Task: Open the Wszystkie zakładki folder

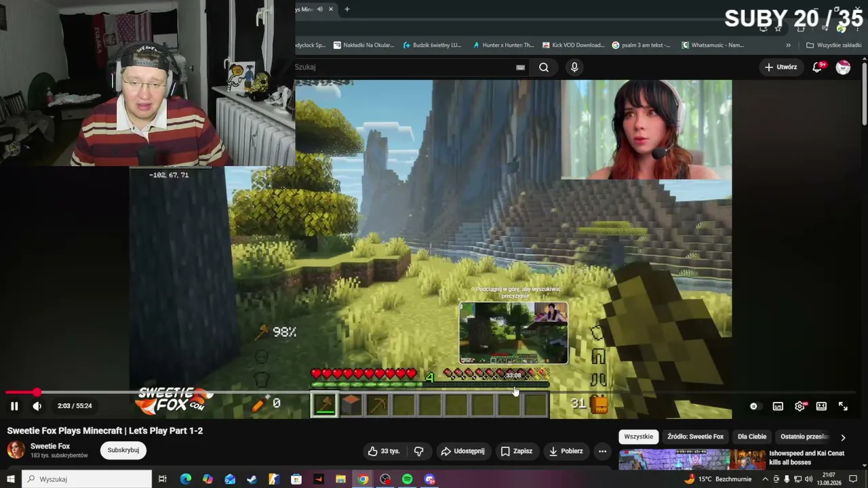Action: pos(833,45)
